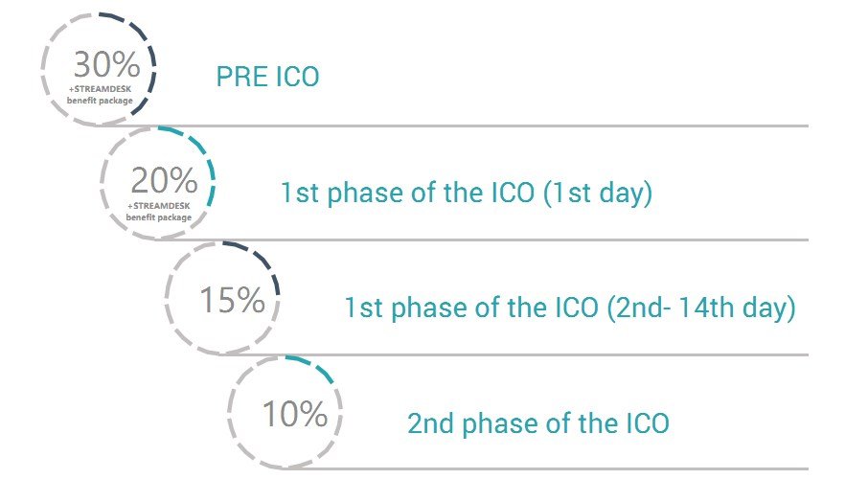Image resolution: width=868 pixels, height=502 pixels.
Task: Click the 20% dashed circle badge
Action: (158, 183)
